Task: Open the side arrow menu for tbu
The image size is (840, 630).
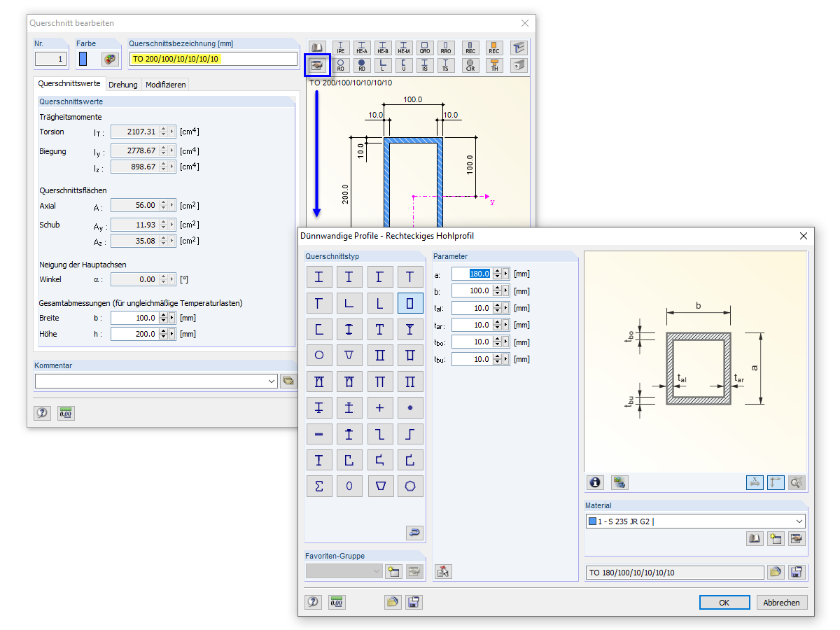Action: (506, 359)
